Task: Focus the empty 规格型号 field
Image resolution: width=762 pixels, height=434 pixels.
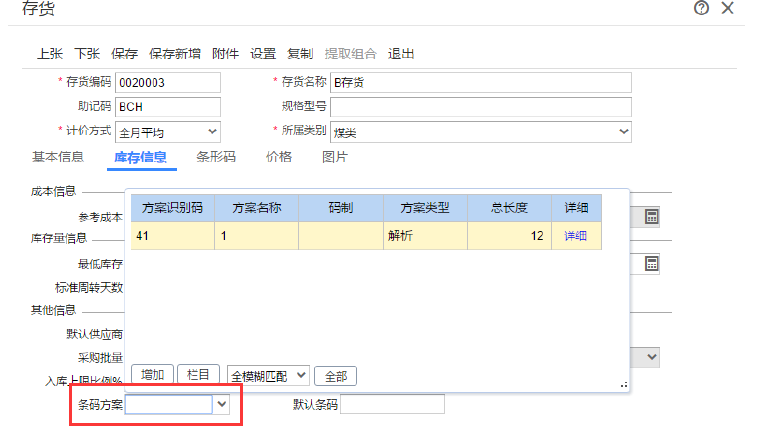Action: (x=481, y=107)
